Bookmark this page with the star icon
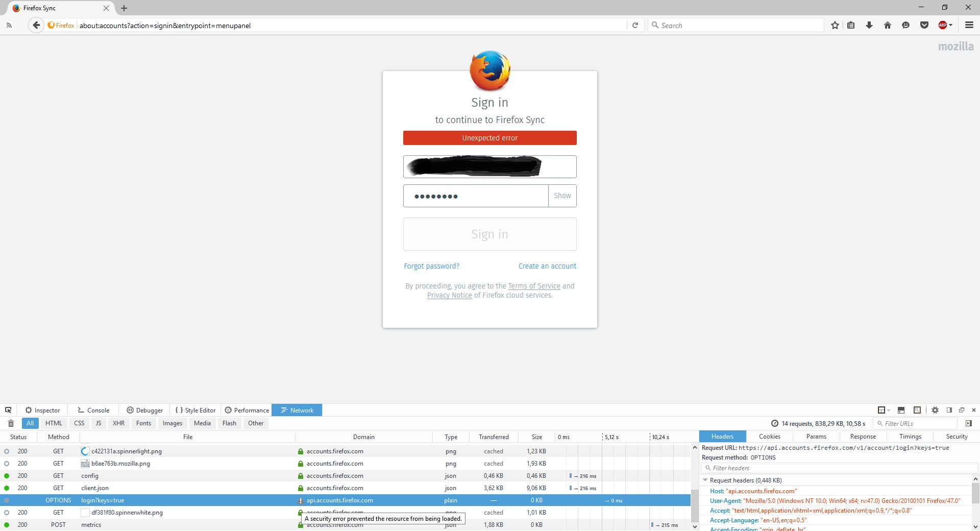The height and width of the screenshot is (531, 980). coord(835,25)
